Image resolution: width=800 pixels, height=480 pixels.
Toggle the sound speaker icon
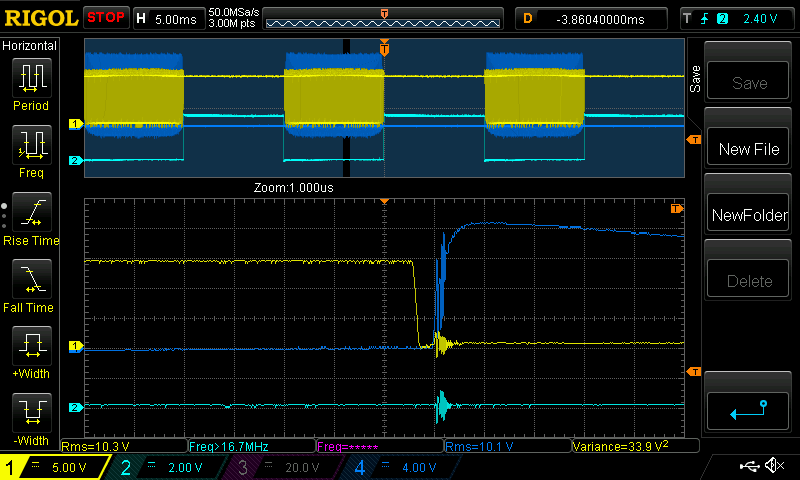pos(773,466)
